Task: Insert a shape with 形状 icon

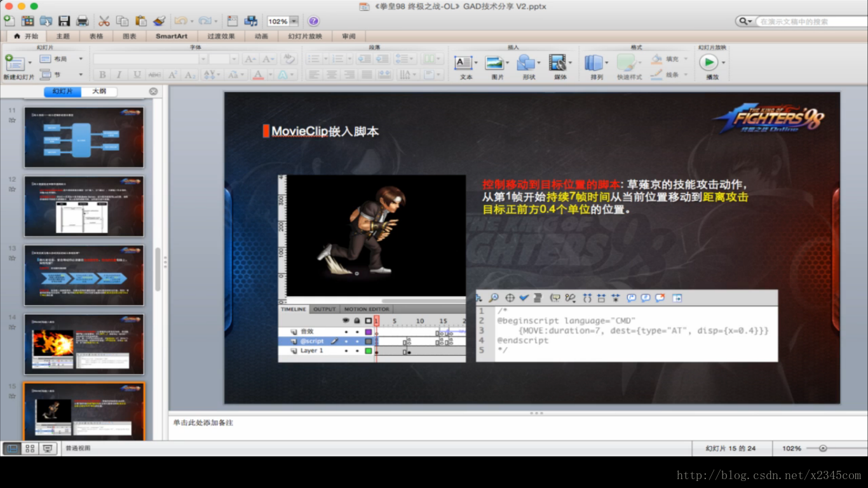Action: click(x=526, y=63)
